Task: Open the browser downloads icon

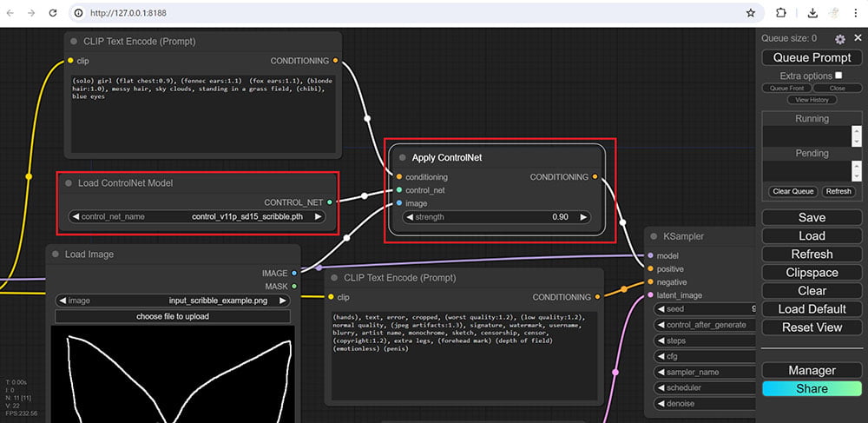Action: click(x=812, y=13)
